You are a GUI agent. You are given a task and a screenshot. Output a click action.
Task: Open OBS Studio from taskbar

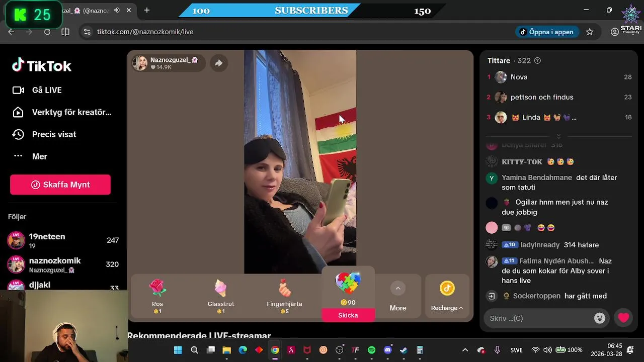[x=340, y=350]
